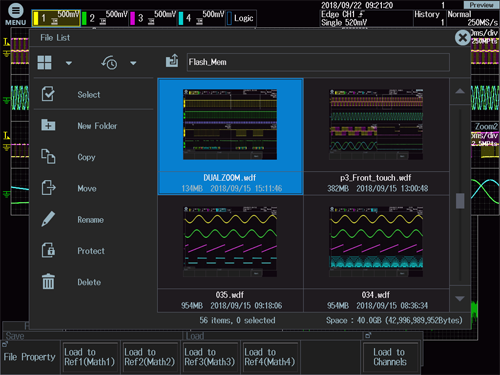
Task: Open the Edge CH1 trigger settings
Action: [x=366, y=18]
